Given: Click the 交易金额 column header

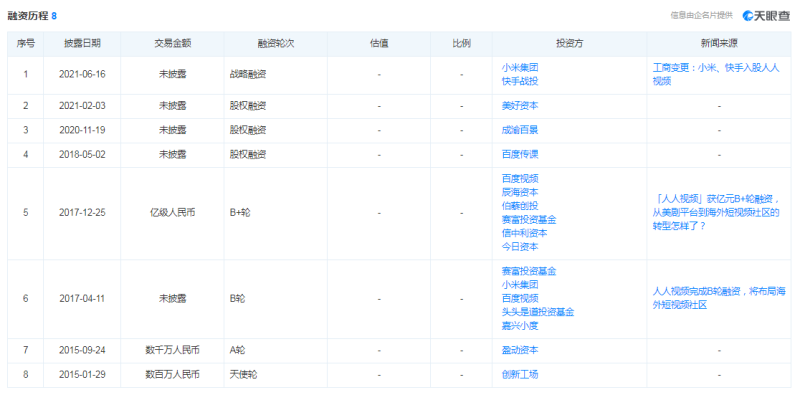Looking at the screenshot, I should click(x=172, y=44).
